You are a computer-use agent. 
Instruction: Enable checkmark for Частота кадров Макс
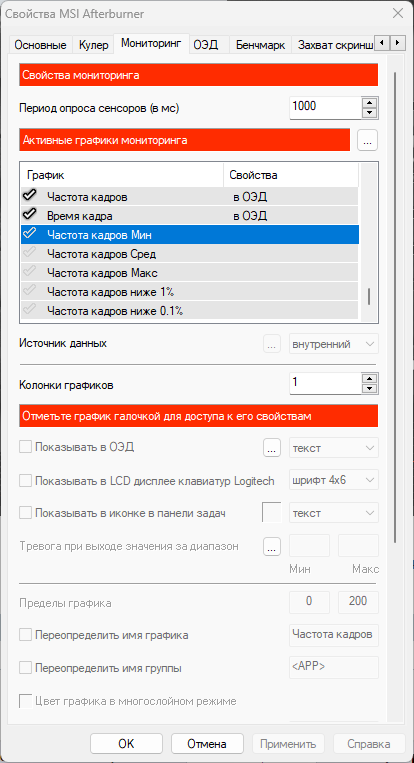pos(30,272)
